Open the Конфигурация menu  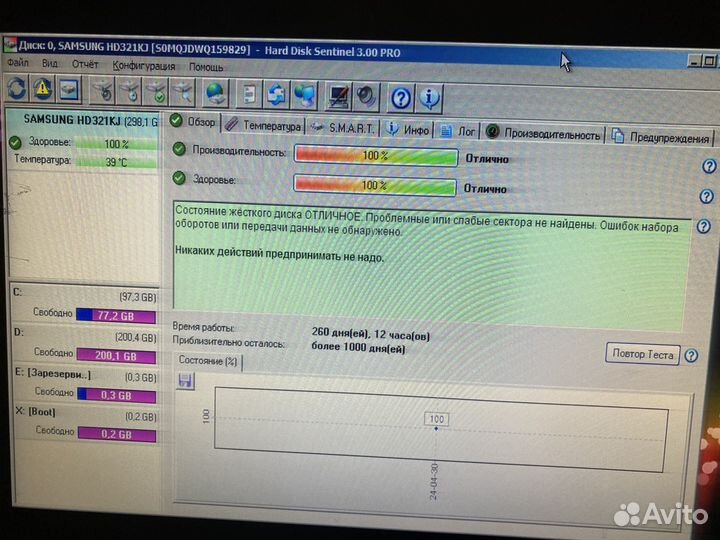[144, 66]
